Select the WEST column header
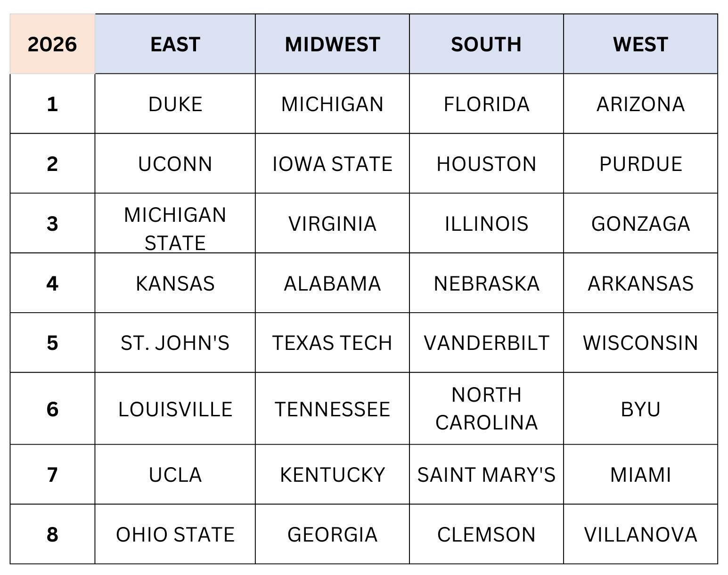The width and height of the screenshot is (728, 575). pyautogui.click(x=640, y=44)
